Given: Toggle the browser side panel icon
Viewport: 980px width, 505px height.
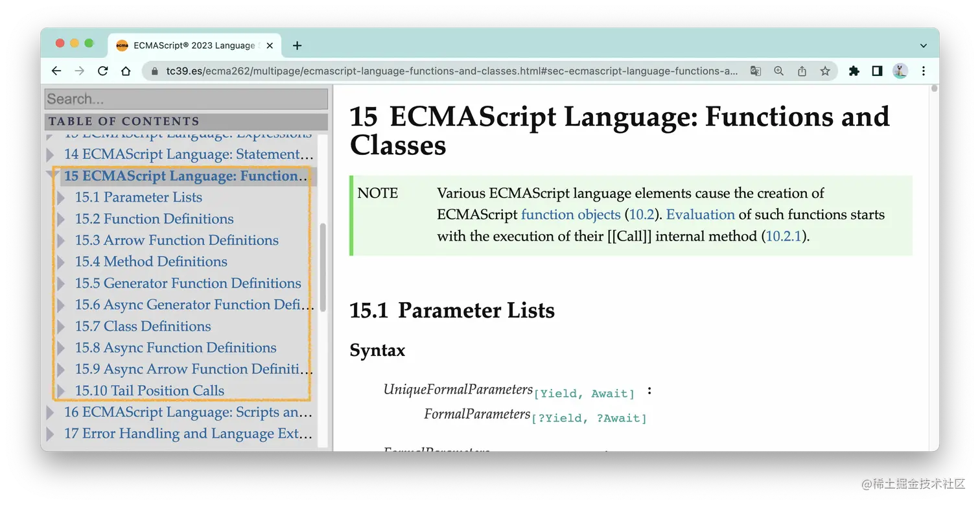Looking at the screenshot, I should coord(877,71).
